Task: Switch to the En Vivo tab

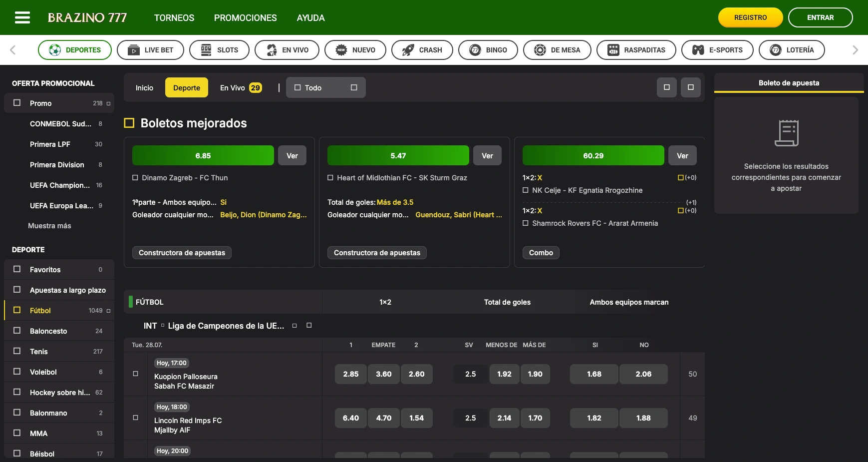Action: click(241, 88)
